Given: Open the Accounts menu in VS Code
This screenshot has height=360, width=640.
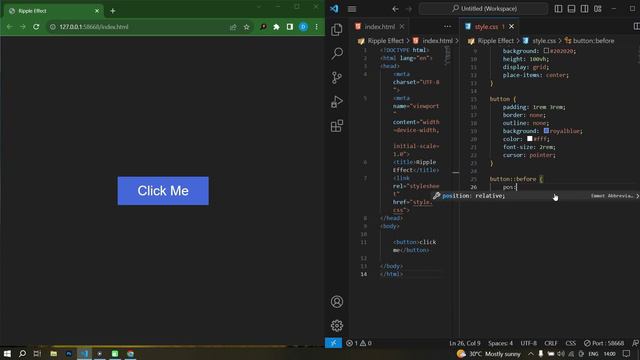Looking at the screenshot, I should tap(337, 302).
